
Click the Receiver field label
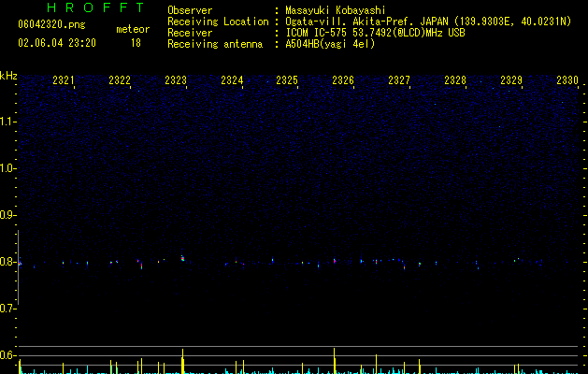pos(190,33)
